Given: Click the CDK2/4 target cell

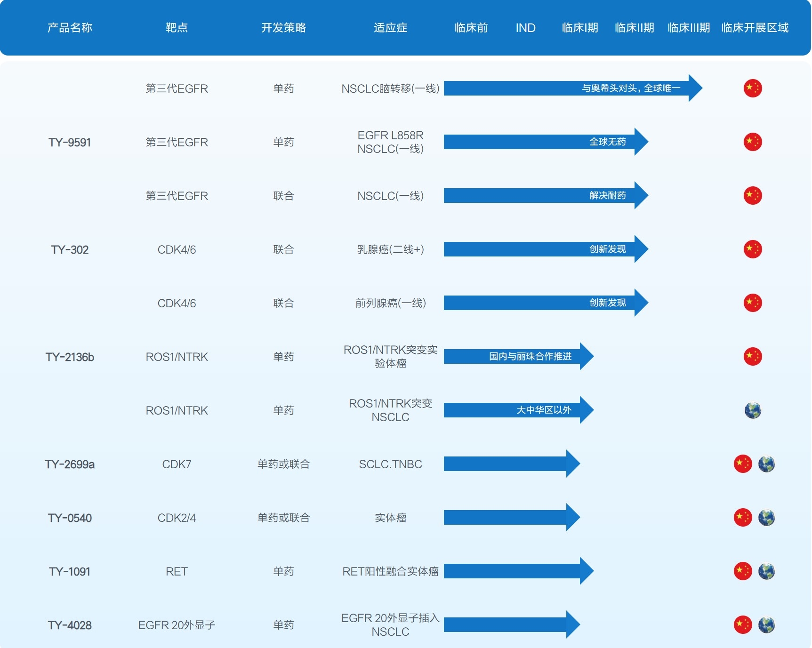Looking at the screenshot, I should click(x=177, y=518).
